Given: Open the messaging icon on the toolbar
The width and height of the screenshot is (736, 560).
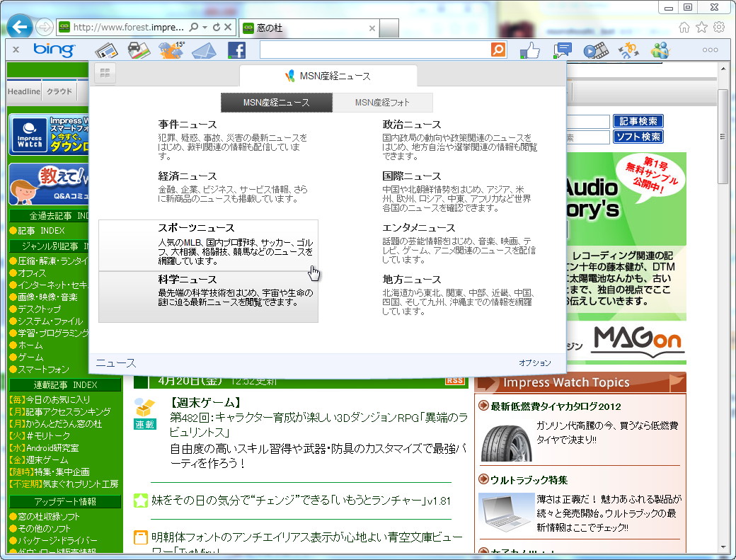Looking at the screenshot, I should [562, 50].
